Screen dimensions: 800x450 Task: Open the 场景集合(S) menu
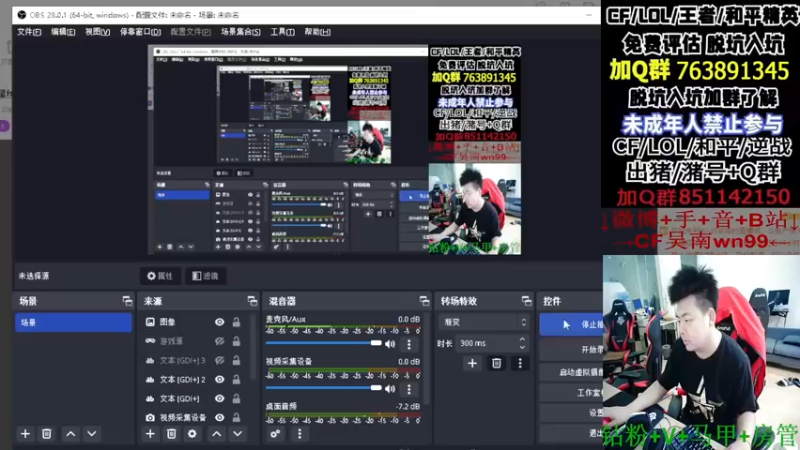coord(240,32)
